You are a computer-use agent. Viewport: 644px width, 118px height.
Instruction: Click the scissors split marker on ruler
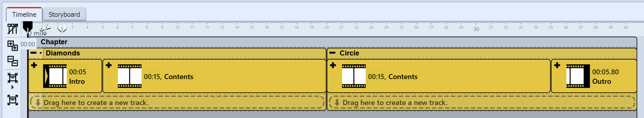tap(45, 29)
